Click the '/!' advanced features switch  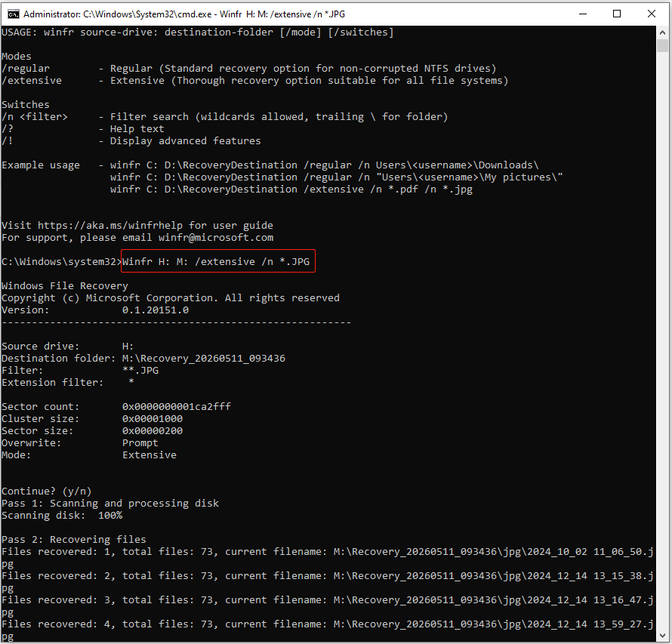tap(8, 141)
